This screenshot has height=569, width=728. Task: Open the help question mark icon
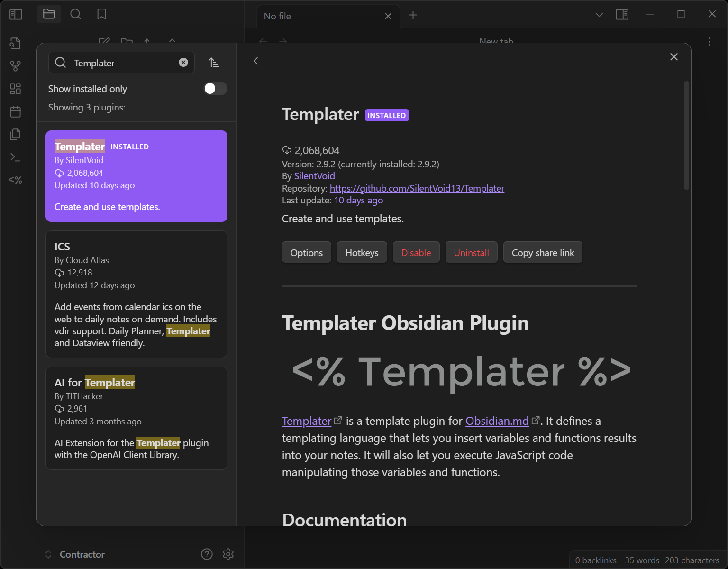[207, 554]
